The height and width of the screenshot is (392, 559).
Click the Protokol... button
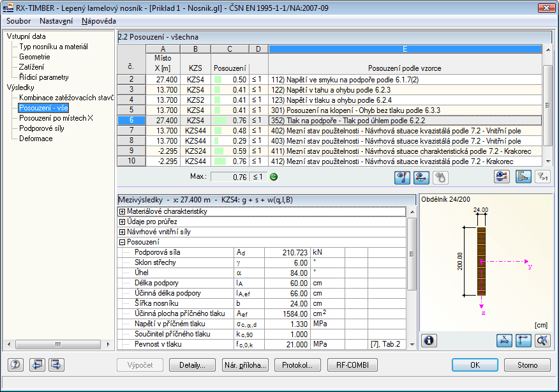click(297, 365)
